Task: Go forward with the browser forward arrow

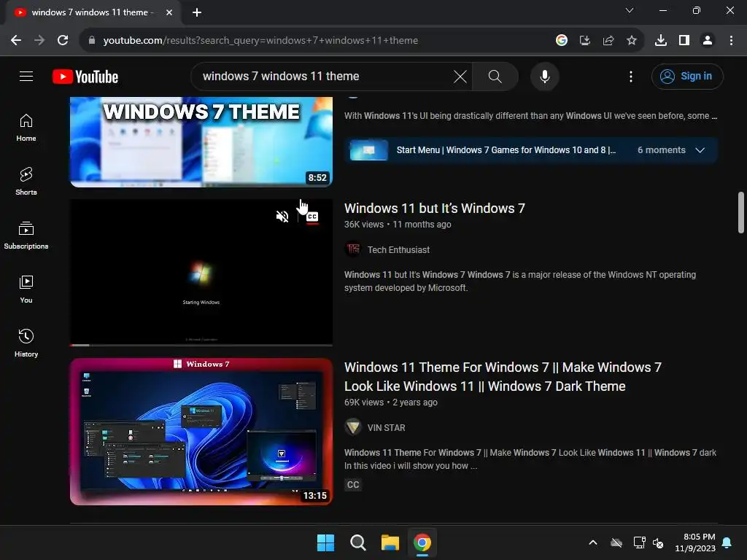Action: (39, 41)
